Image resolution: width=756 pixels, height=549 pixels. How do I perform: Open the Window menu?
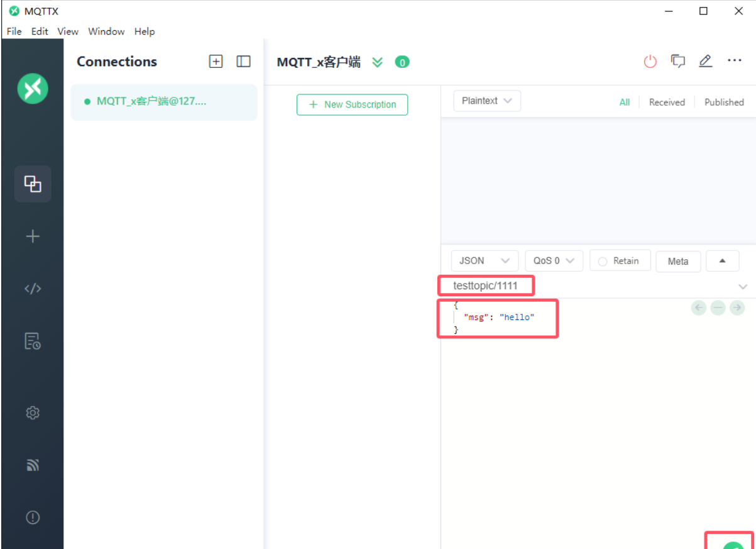[x=106, y=31]
